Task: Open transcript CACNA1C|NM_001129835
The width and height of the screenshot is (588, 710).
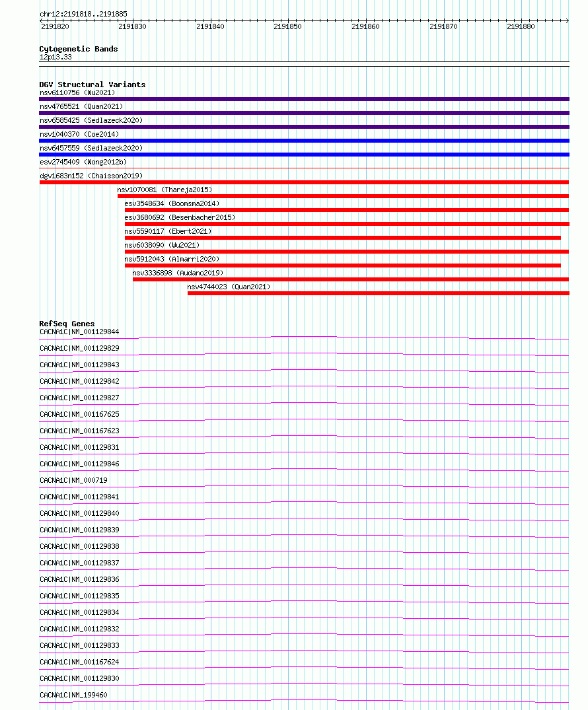Action: 79,596
